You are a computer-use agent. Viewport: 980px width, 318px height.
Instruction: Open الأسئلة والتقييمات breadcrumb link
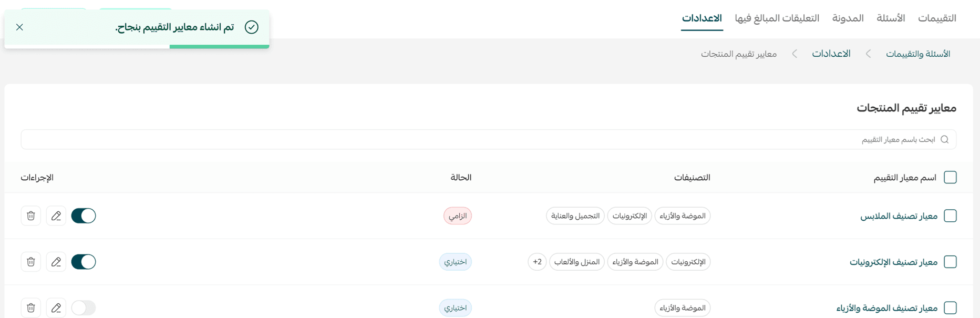[918, 54]
